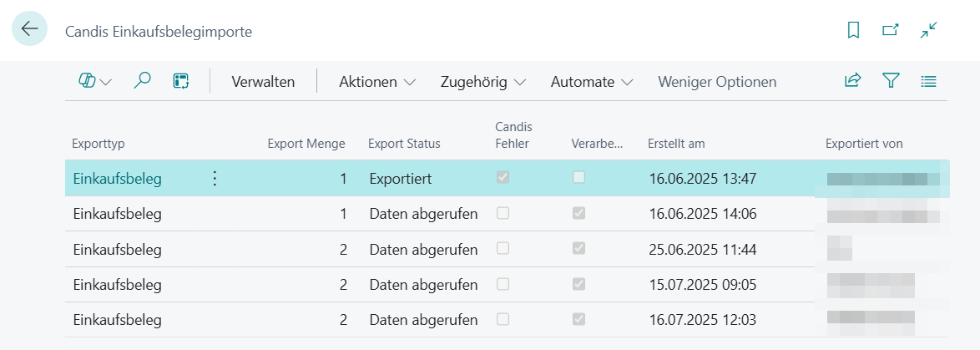Open page in new window icon
This screenshot has height=350, width=980.
click(891, 30)
